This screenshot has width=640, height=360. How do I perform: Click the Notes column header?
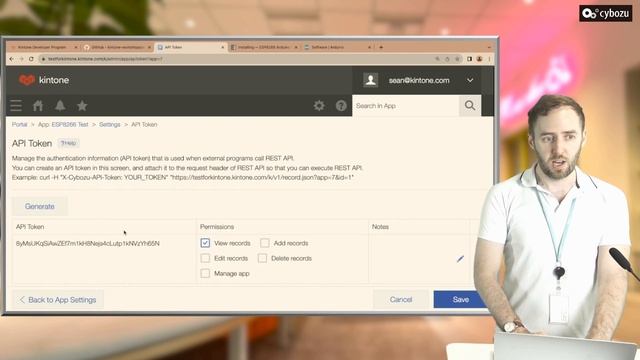(380, 227)
